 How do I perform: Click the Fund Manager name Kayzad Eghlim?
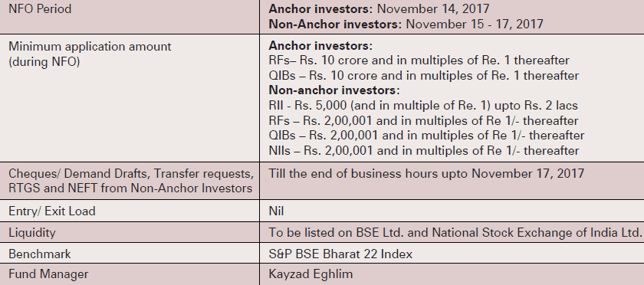click(x=310, y=274)
